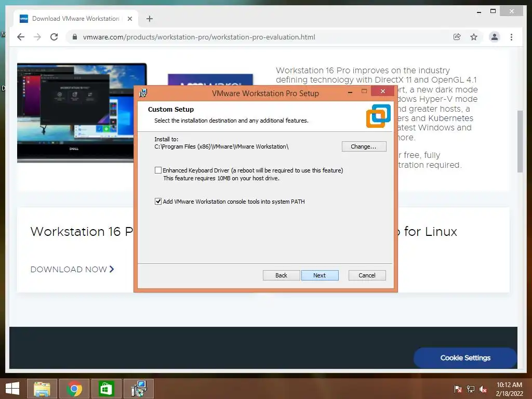Open Cookie Settings
This screenshot has width=532, height=399.
pos(465,358)
